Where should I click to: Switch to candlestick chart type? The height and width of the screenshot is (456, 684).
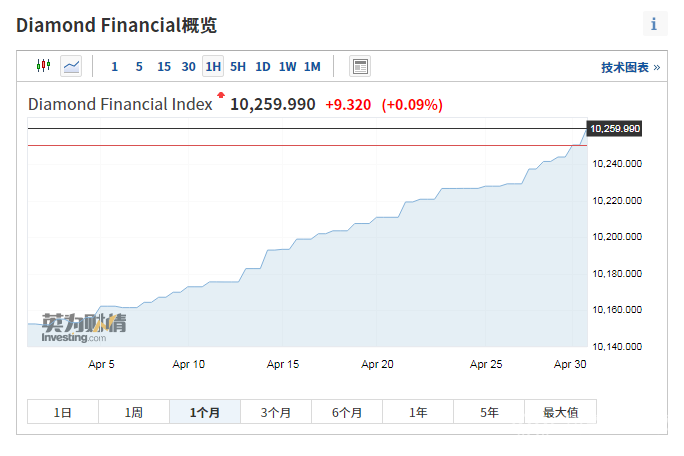(43, 66)
